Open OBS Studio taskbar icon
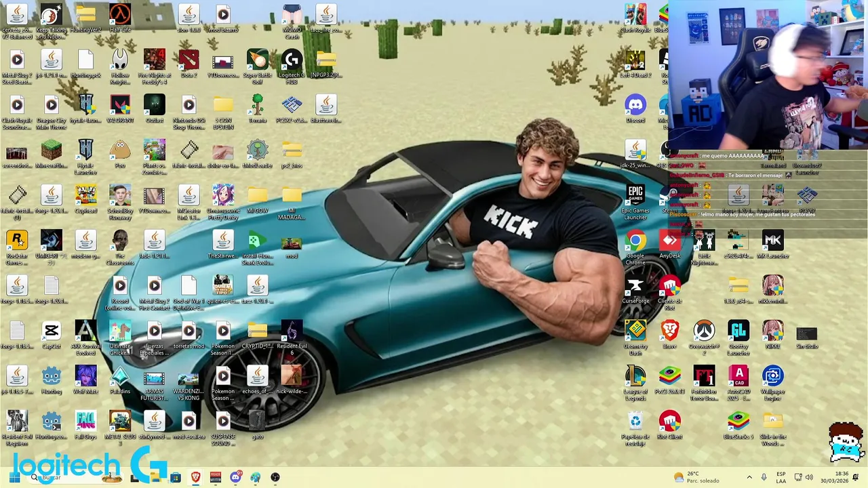The width and height of the screenshot is (868, 488). click(275, 477)
